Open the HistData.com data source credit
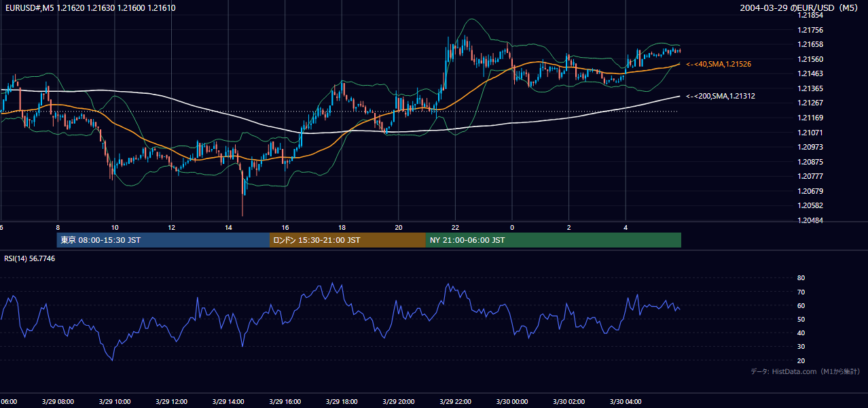The width and height of the screenshot is (868, 408). [806, 371]
